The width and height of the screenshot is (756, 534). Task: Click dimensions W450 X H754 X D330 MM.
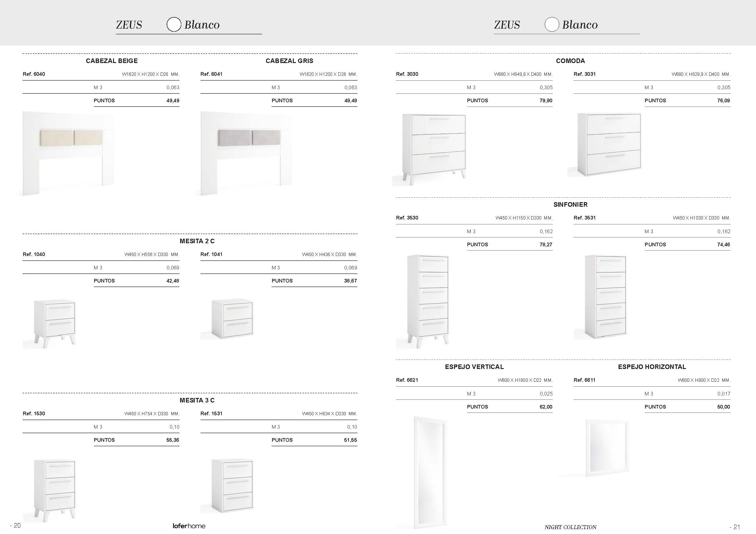click(152, 414)
